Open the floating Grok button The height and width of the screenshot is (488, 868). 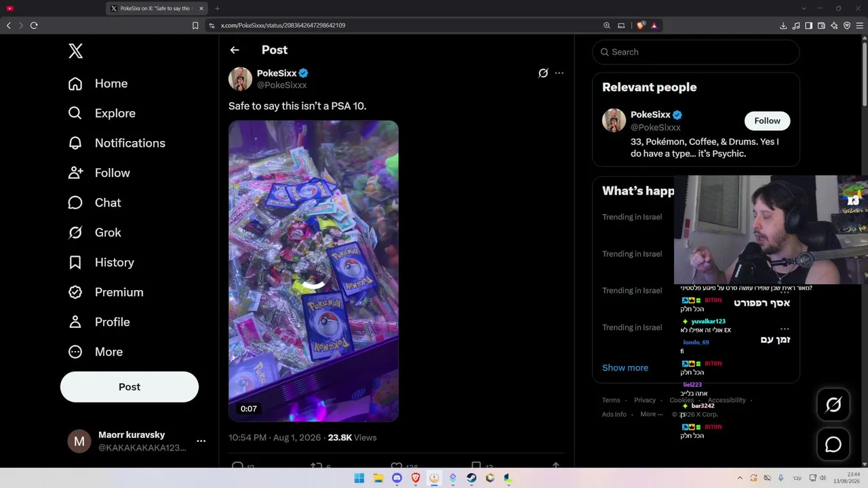click(x=833, y=405)
